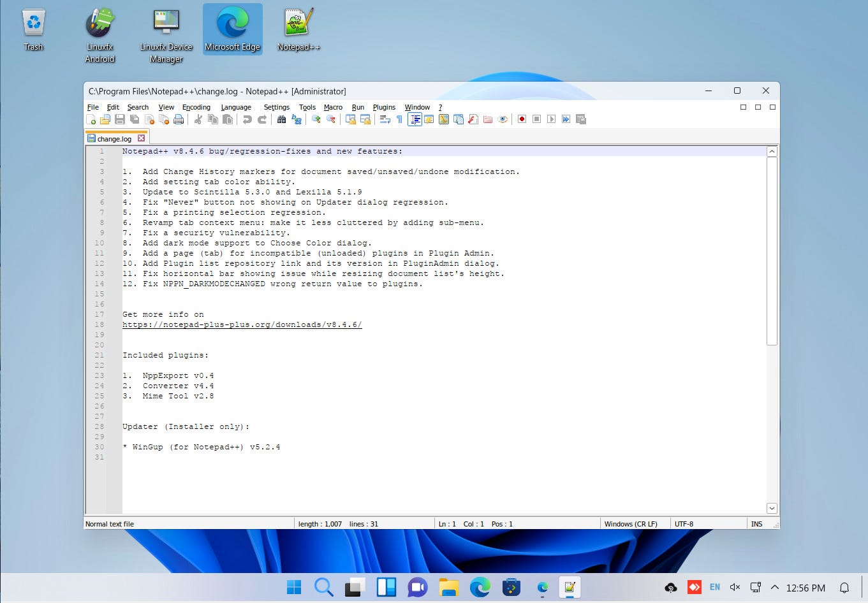Open the Notepad++ desktop shortcut
This screenshot has height=603, width=868.
(x=298, y=29)
